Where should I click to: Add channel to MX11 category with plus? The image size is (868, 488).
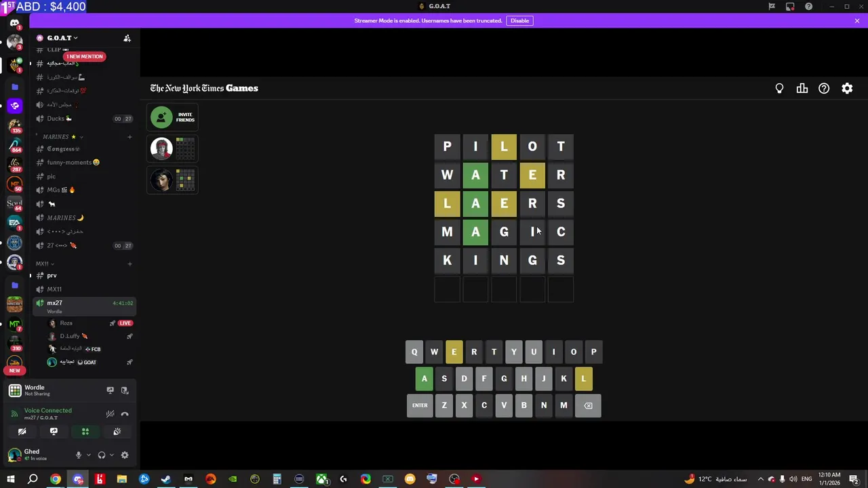130,264
